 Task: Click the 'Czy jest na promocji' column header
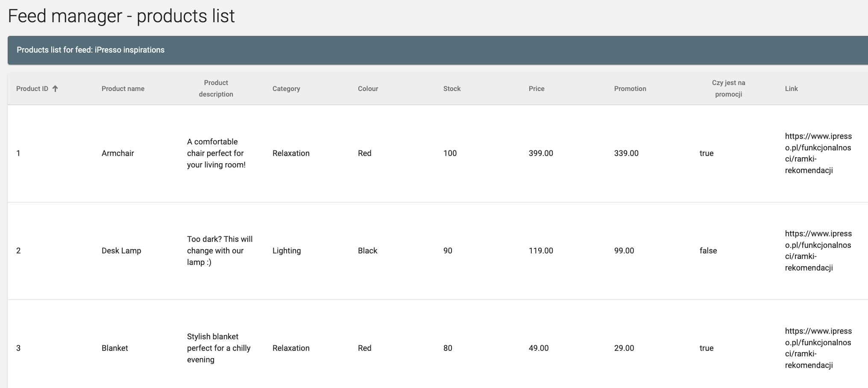pos(728,88)
